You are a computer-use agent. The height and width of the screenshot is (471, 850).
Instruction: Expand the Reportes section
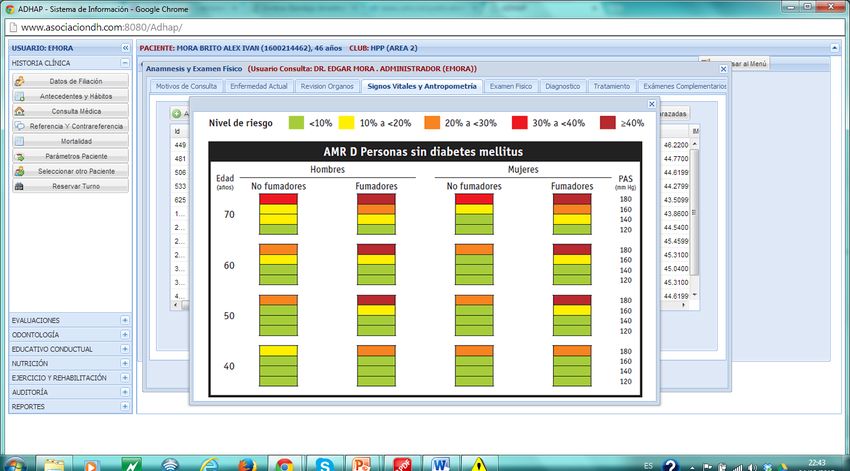point(125,407)
